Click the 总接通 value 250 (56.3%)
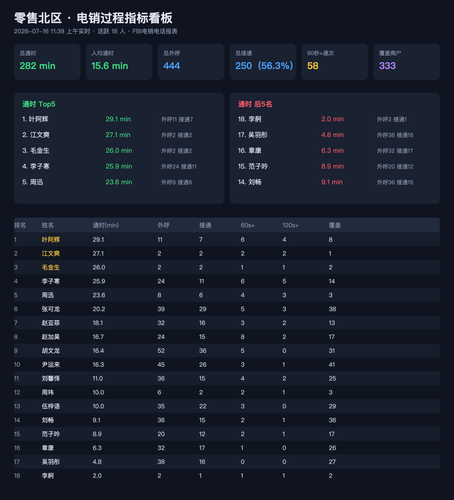Image resolution: width=454 pixels, height=500 pixels. pos(264,66)
